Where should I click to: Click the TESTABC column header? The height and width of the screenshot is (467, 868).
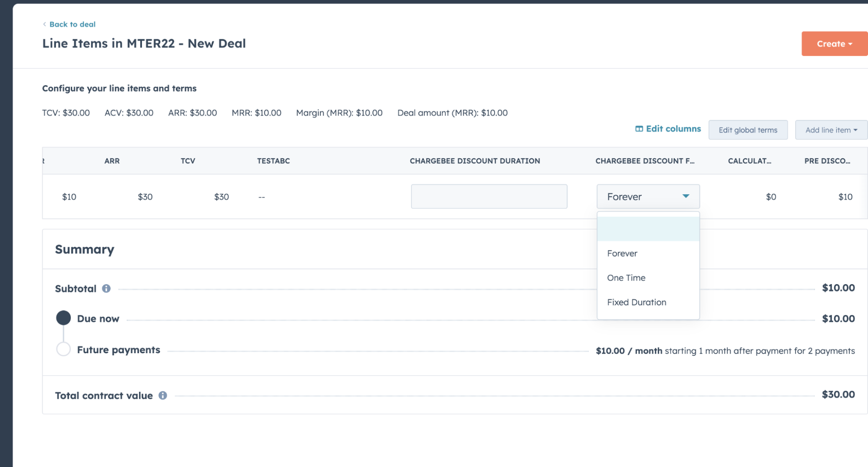[x=273, y=161]
